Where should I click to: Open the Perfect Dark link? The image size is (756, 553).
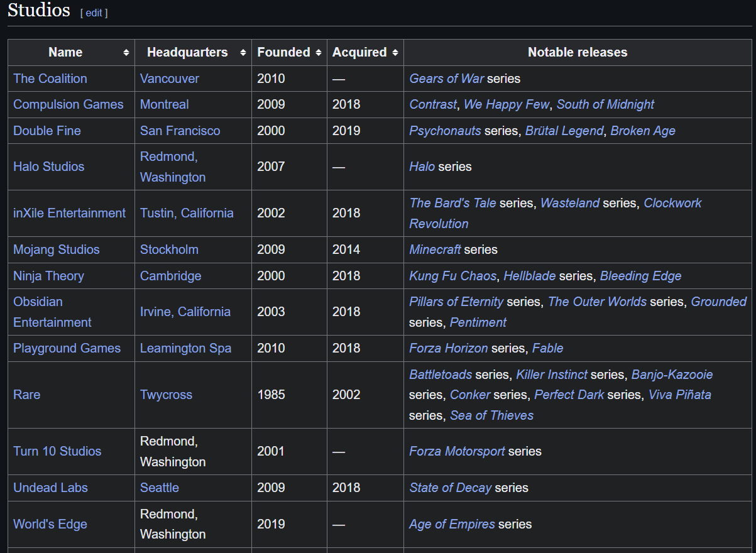[x=569, y=395]
